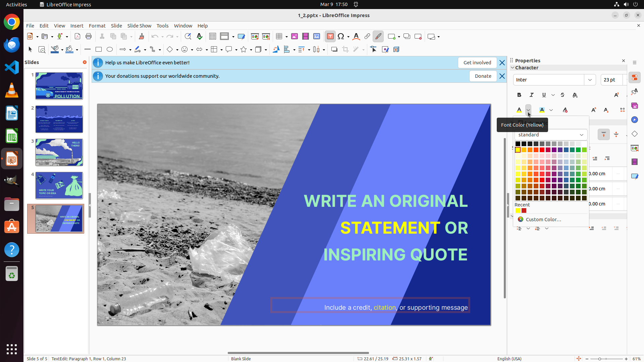Click the Get involved button
This screenshot has width=644, height=362.
(x=477, y=63)
